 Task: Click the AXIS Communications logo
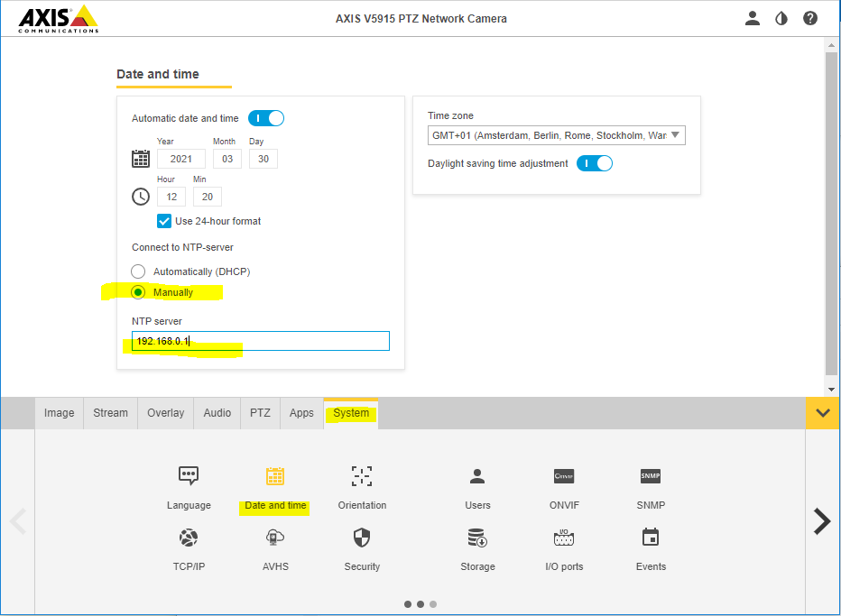coord(59,19)
